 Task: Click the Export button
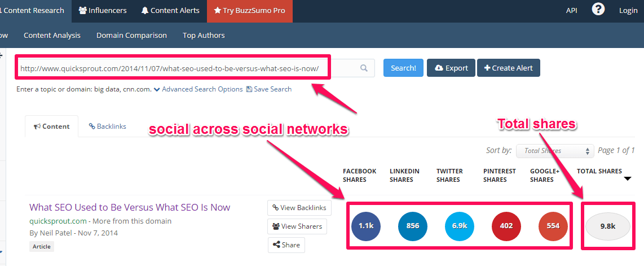pyautogui.click(x=451, y=68)
